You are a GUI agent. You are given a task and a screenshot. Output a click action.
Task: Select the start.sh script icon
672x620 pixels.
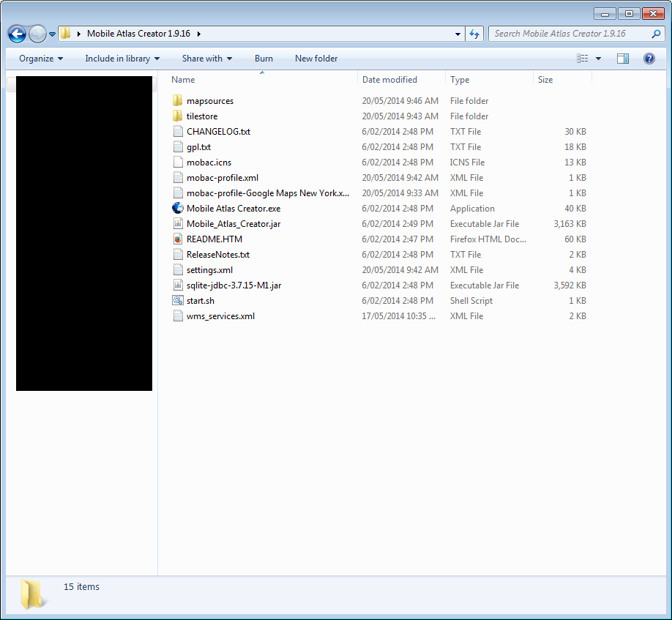tap(178, 301)
